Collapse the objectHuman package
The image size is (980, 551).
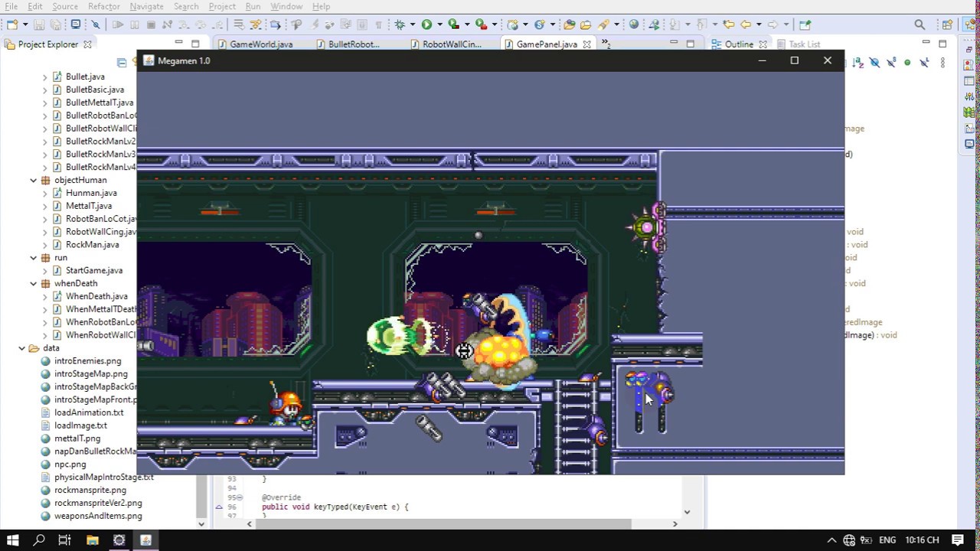point(34,180)
